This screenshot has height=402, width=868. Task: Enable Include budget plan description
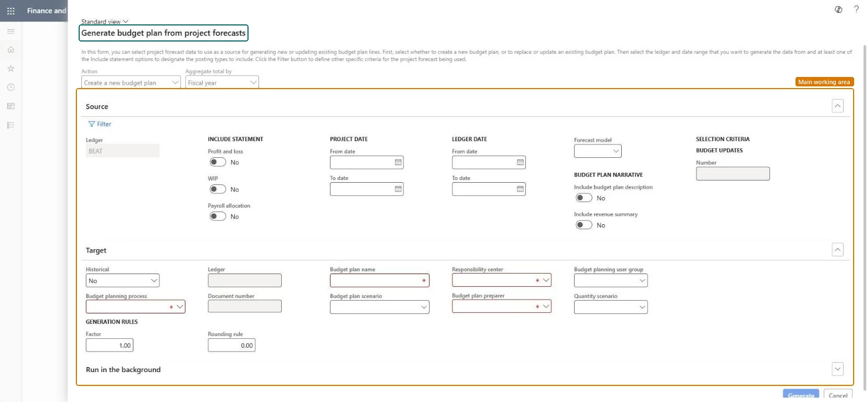(584, 198)
